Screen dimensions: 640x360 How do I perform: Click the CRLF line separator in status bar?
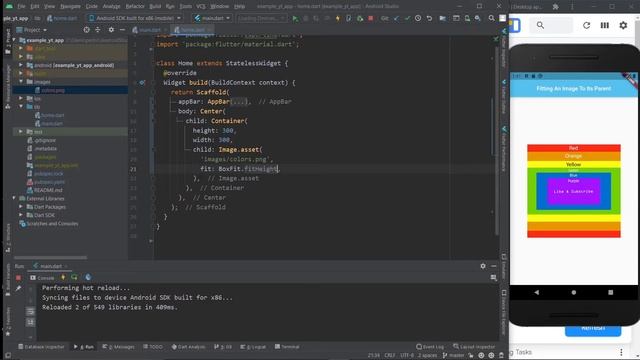(x=390, y=356)
